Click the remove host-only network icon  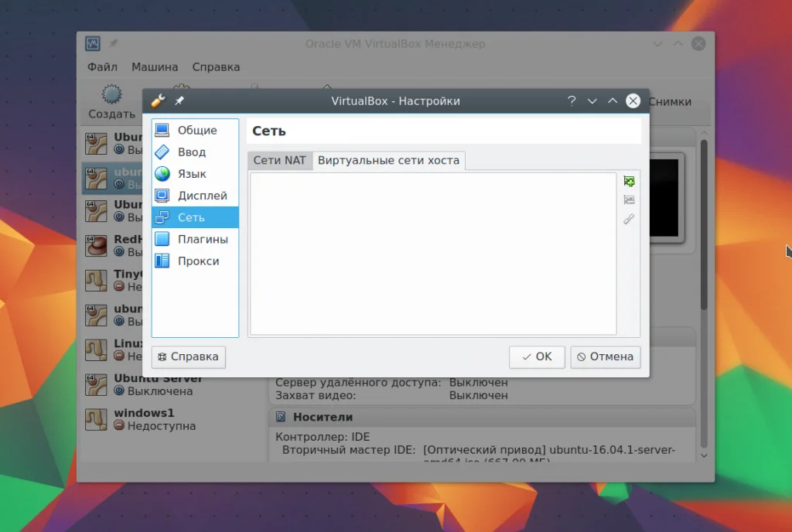coord(629,199)
